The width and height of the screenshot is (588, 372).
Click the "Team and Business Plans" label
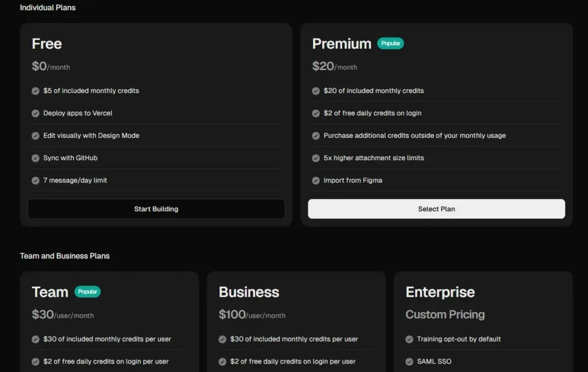[x=65, y=256]
